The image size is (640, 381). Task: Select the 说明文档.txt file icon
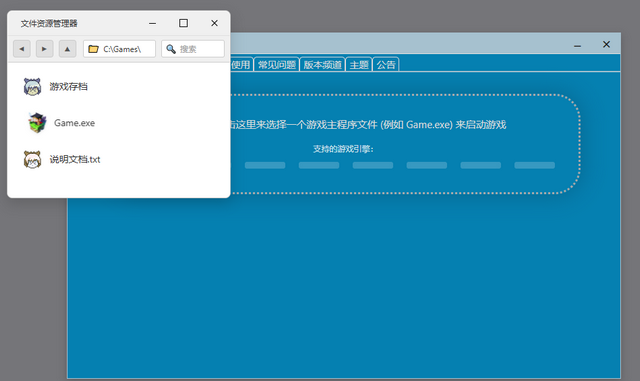[32, 159]
